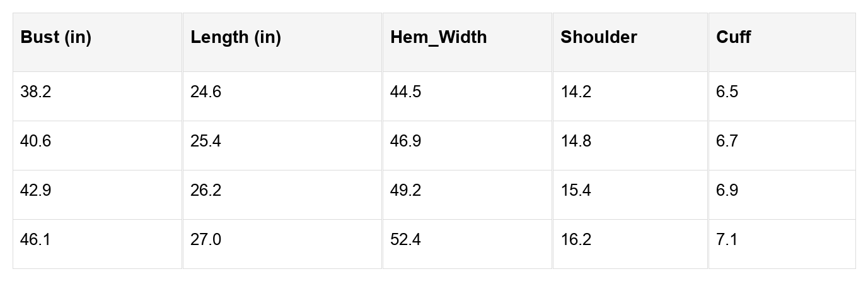868x281 pixels.
Task: Select the bust value 46.1 cell
Action: [x=36, y=240]
